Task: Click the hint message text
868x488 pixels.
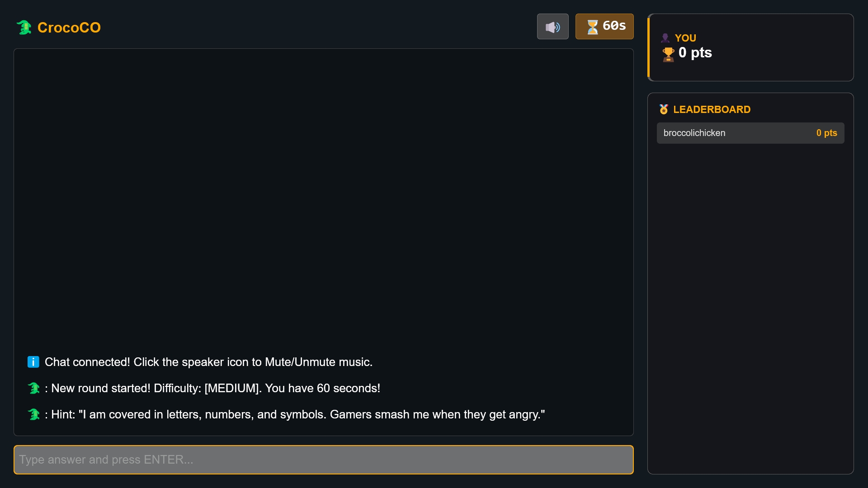Action: (298, 414)
